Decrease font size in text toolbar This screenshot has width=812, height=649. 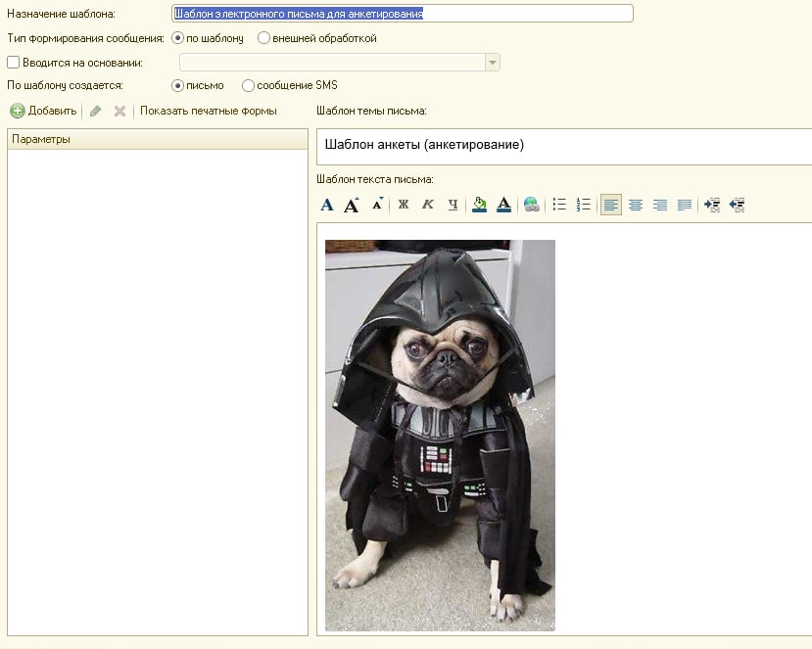point(377,204)
